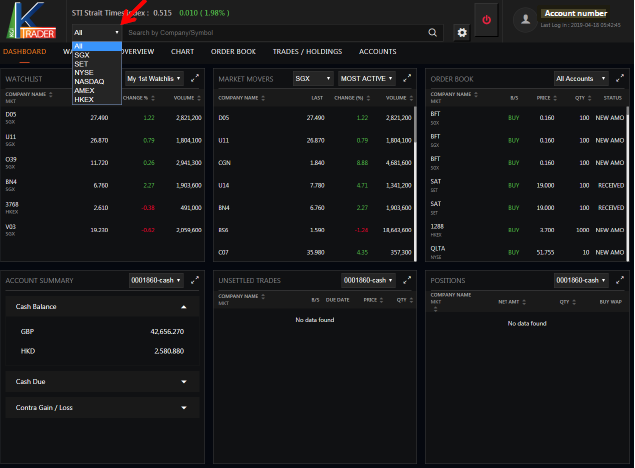
Task: Expand the Contra Gain / Loss section
Action: pyautogui.click(x=102, y=407)
